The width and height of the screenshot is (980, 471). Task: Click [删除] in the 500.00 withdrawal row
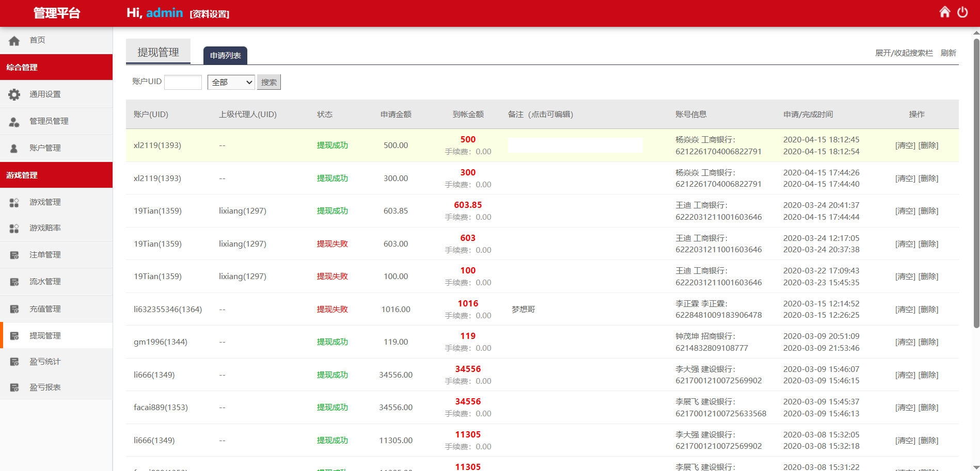(928, 145)
